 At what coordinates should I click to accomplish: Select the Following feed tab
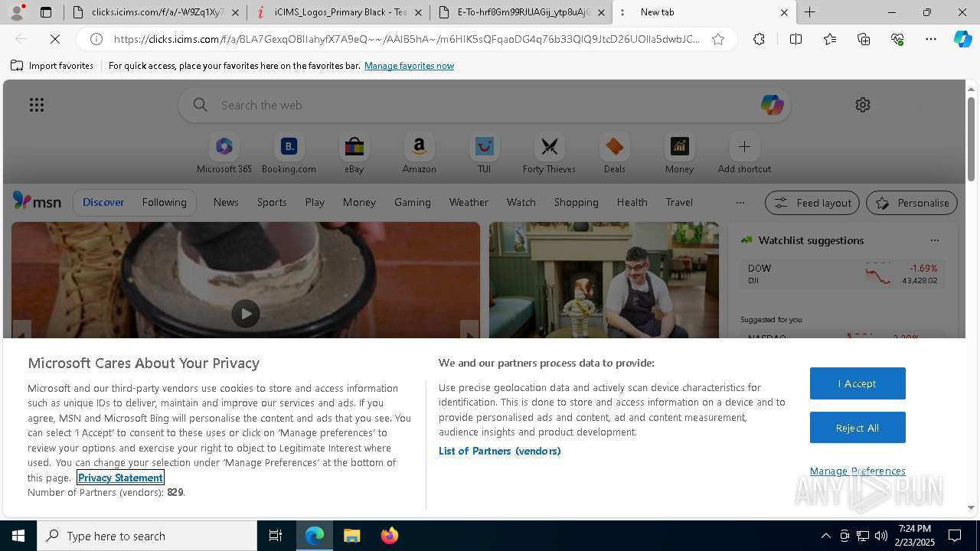(x=164, y=202)
